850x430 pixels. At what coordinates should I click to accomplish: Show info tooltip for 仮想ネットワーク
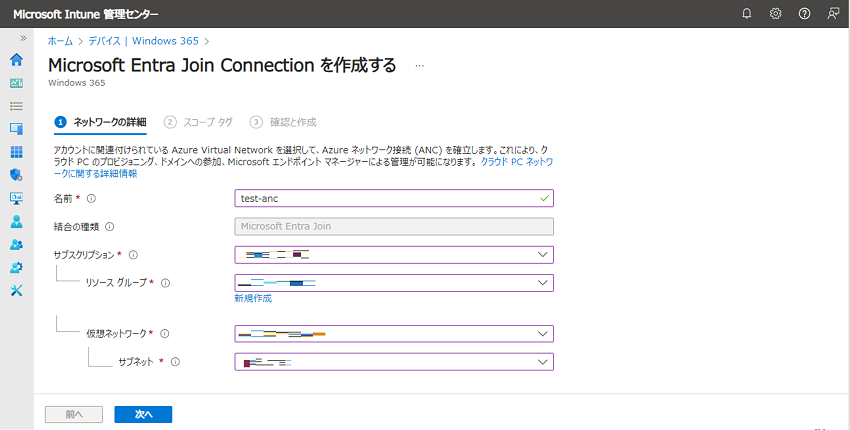[x=165, y=333]
